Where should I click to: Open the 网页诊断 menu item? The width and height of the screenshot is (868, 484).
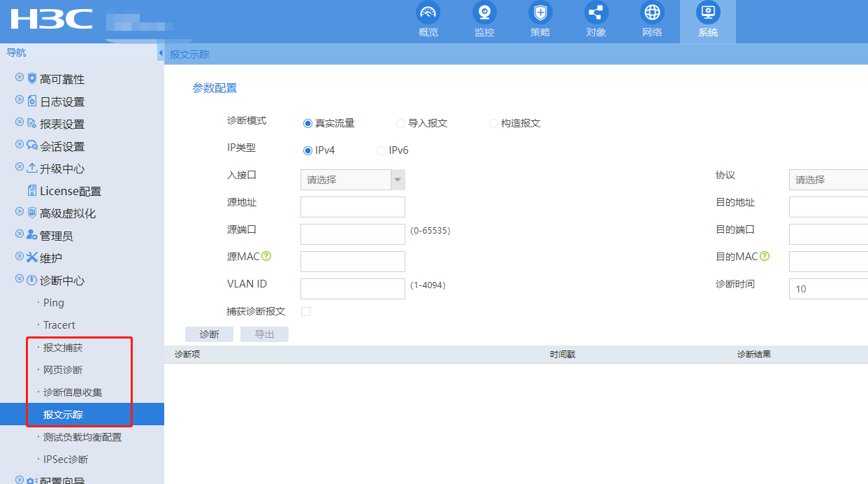[x=63, y=370]
